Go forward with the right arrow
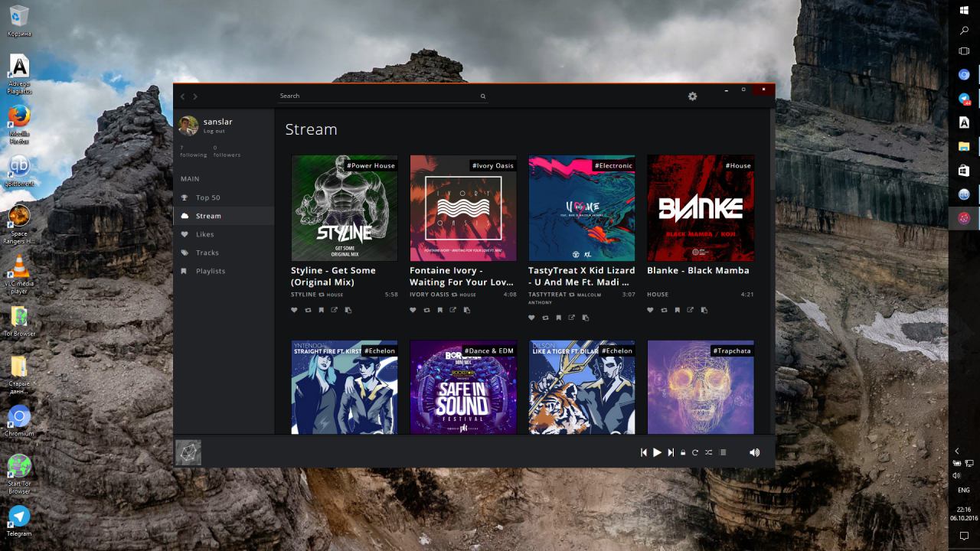980x551 pixels. coord(195,96)
